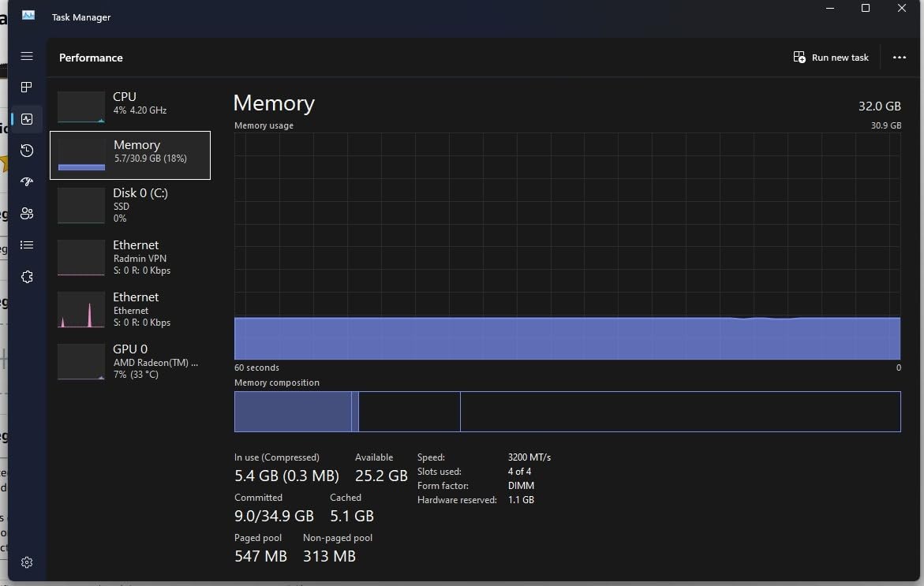Click the Hardware reserved value 1.1 GB

[521, 499]
